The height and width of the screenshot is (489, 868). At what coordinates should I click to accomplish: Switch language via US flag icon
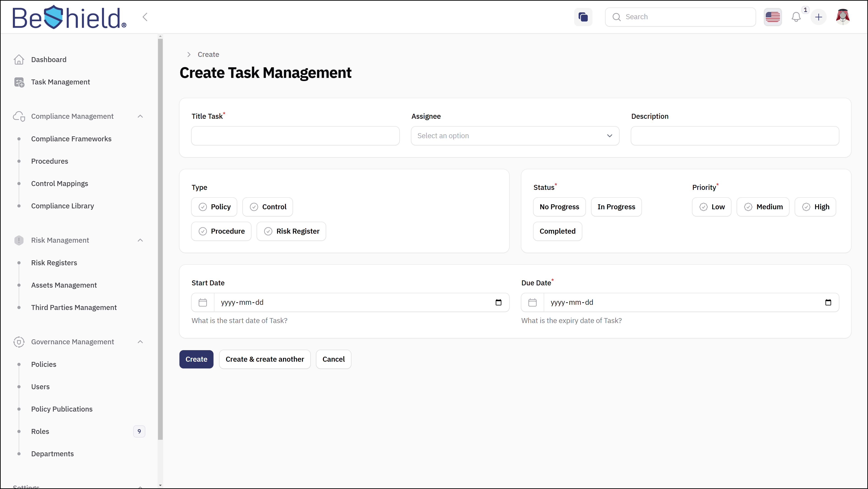772,17
